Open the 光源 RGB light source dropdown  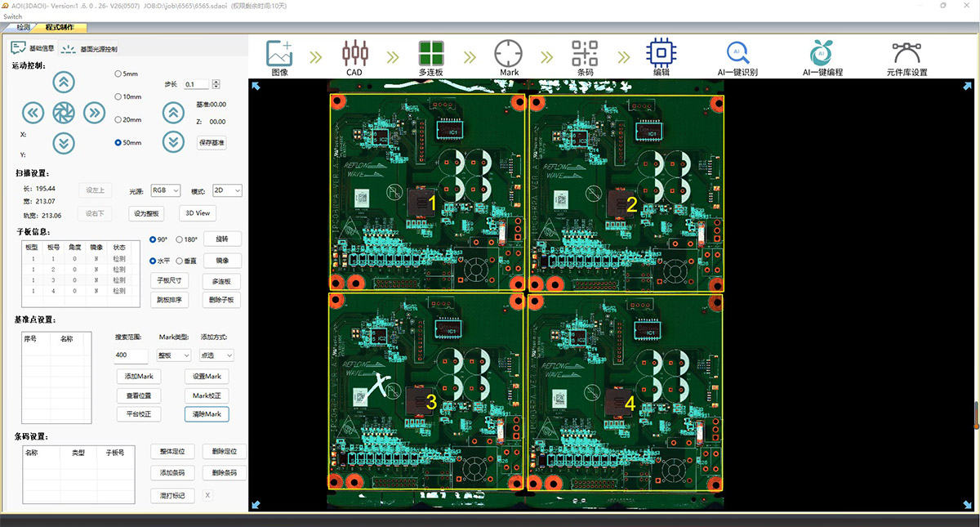(165, 190)
